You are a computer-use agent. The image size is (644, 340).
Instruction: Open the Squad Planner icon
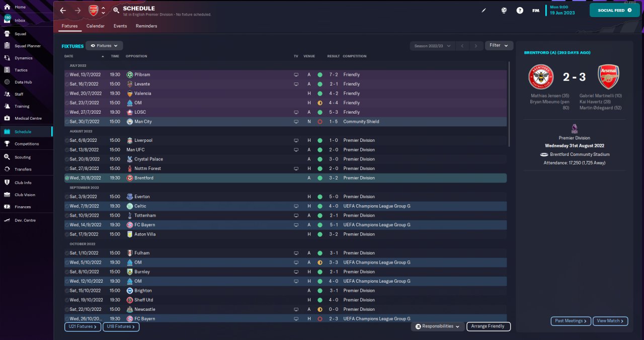pos(7,46)
